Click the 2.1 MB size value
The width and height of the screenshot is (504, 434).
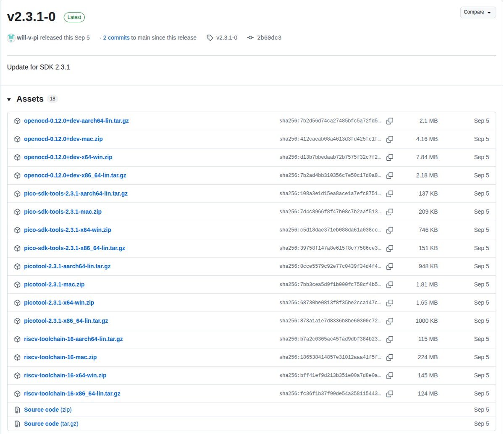point(428,121)
